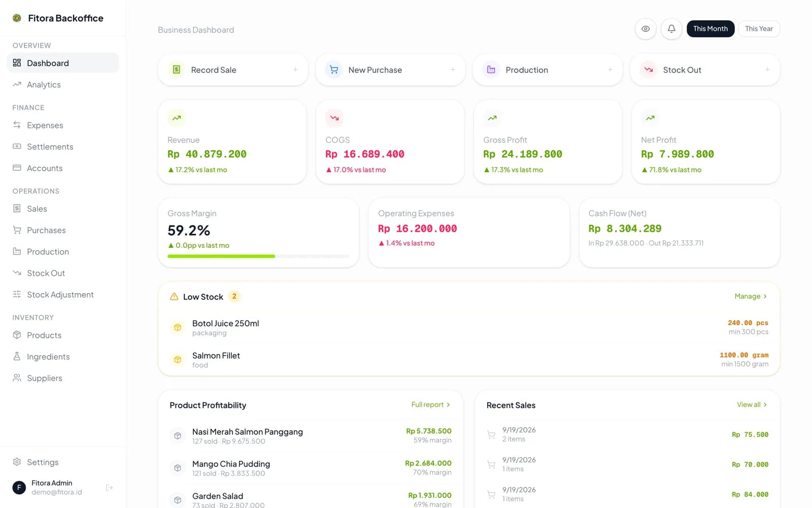812x508 pixels.
Task: Click the New Purchase cart icon
Action: point(334,70)
